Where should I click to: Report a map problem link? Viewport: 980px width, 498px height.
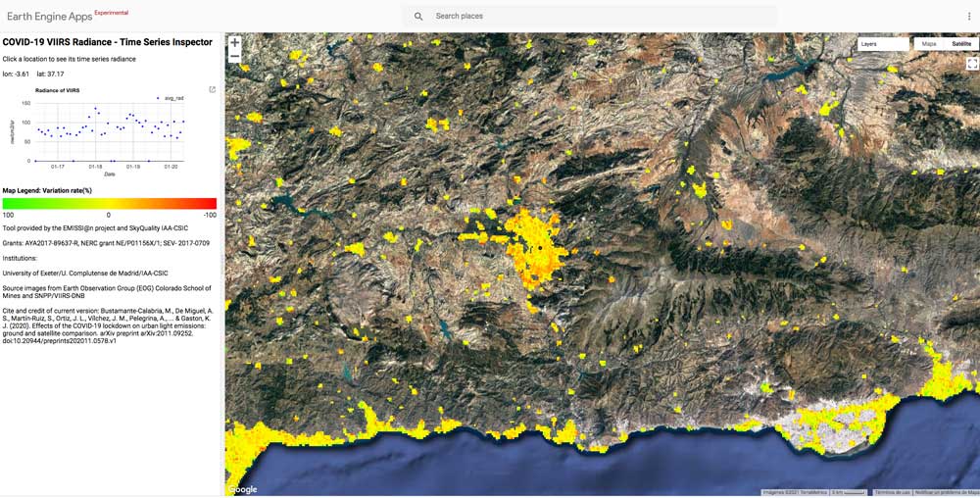click(948, 492)
